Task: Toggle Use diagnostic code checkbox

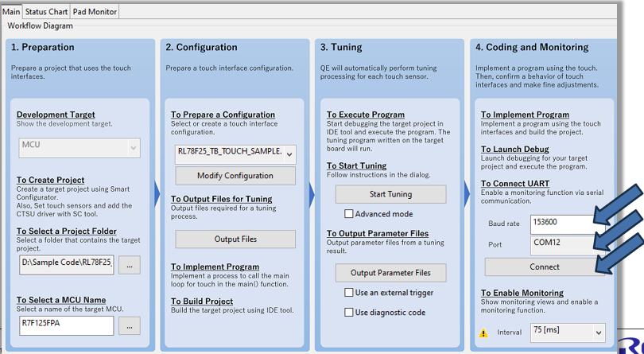Action: pyautogui.click(x=349, y=313)
